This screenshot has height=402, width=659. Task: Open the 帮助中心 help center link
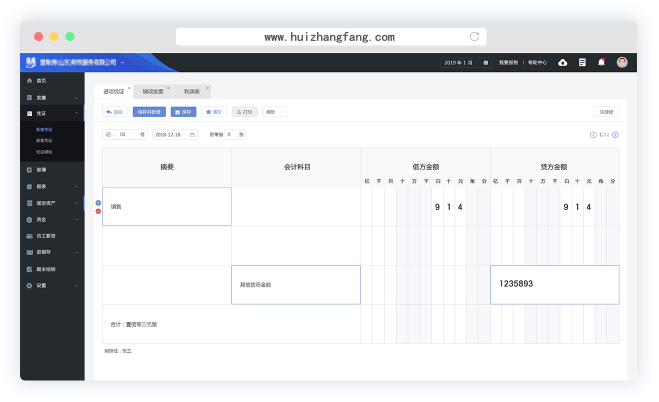click(538, 63)
